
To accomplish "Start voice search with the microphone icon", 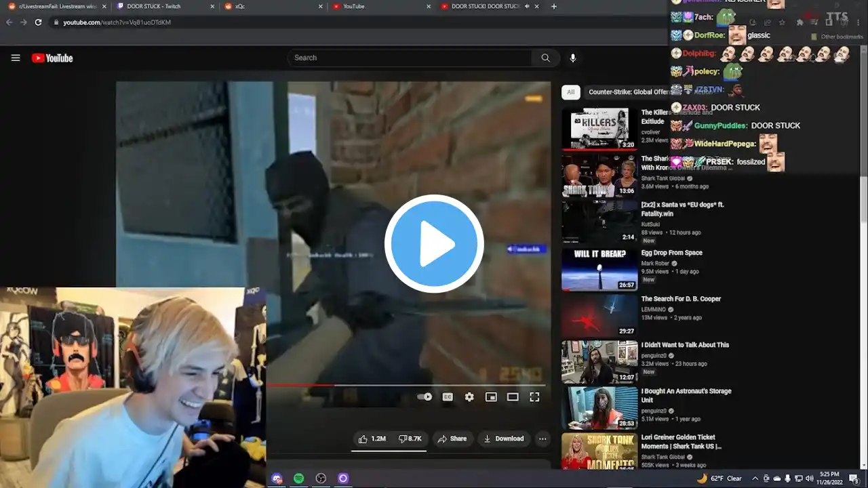I will 573,58.
